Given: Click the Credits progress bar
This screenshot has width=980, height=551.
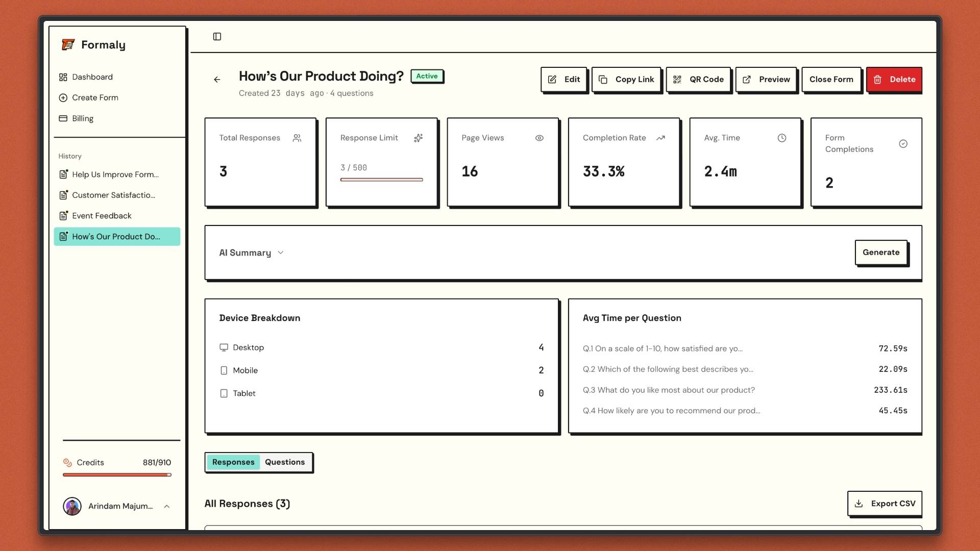Looking at the screenshot, I should coord(117,475).
